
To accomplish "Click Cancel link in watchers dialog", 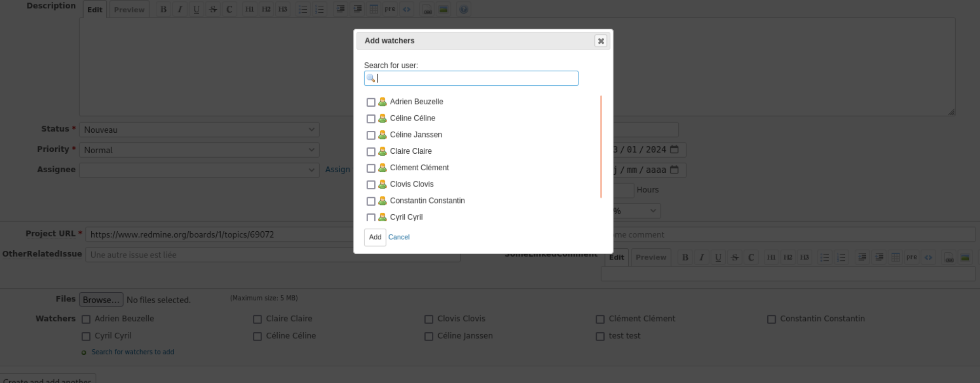I will click(x=399, y=237).
